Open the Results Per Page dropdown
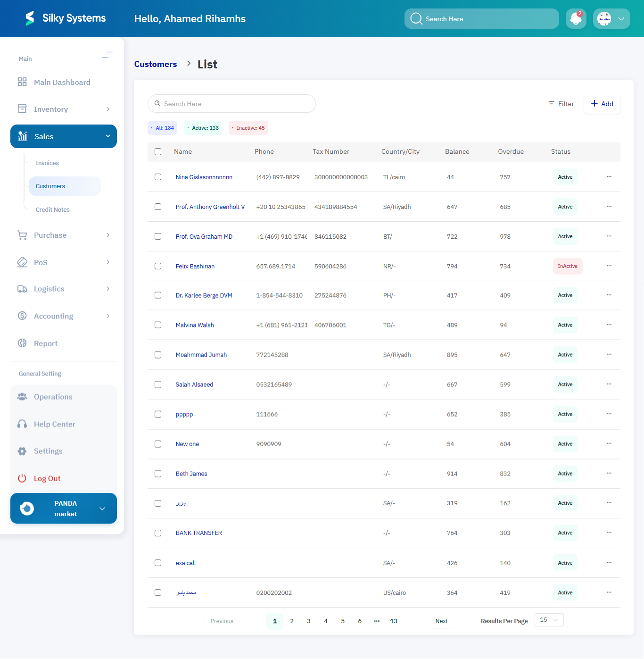Image resolution: width=644 pixels, height=659 pixels. click(548, 619)
